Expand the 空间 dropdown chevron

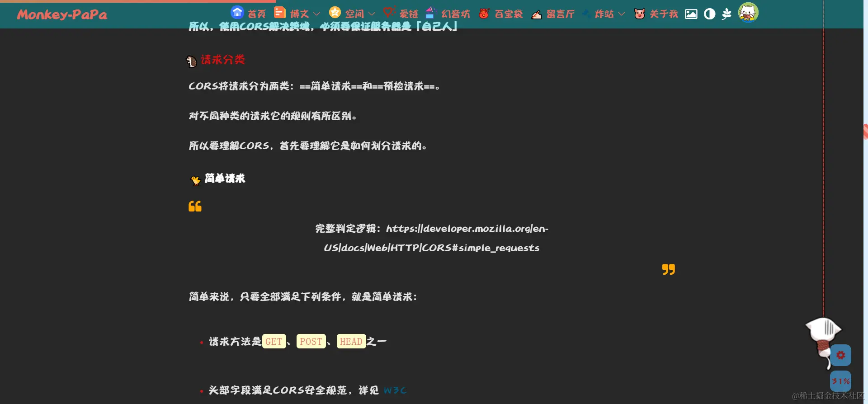pos(372,14)
